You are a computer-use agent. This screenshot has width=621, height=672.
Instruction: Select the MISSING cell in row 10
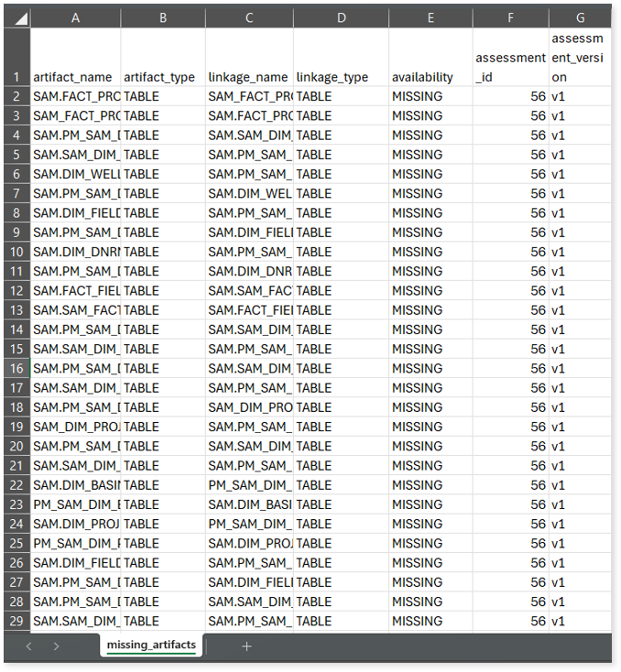click(x=430, y=252)
